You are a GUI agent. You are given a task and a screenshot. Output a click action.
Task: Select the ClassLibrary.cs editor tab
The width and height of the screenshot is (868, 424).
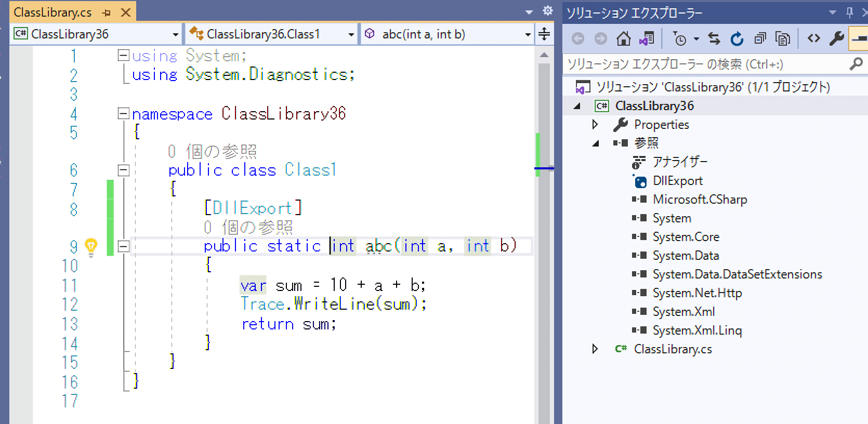53,12
